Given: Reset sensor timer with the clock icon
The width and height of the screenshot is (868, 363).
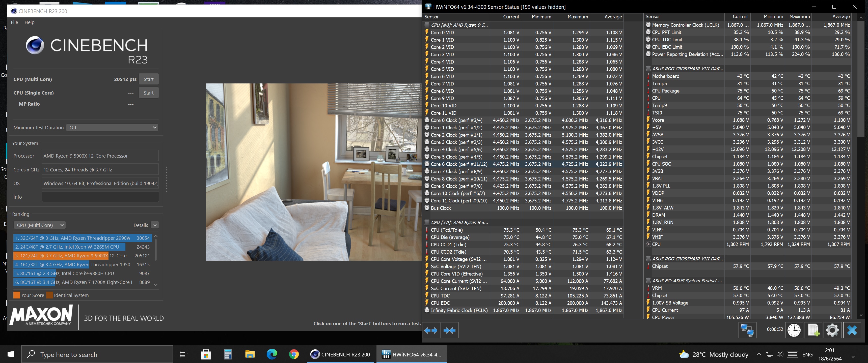Looking at the screenshot, I should tap(794, 330).
